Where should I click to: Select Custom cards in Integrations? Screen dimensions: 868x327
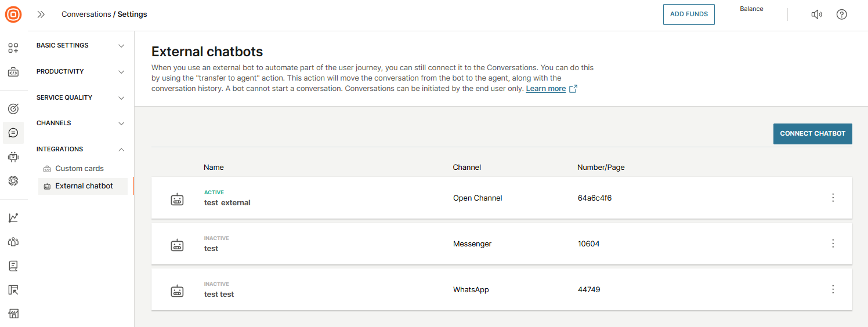(79, 169)
